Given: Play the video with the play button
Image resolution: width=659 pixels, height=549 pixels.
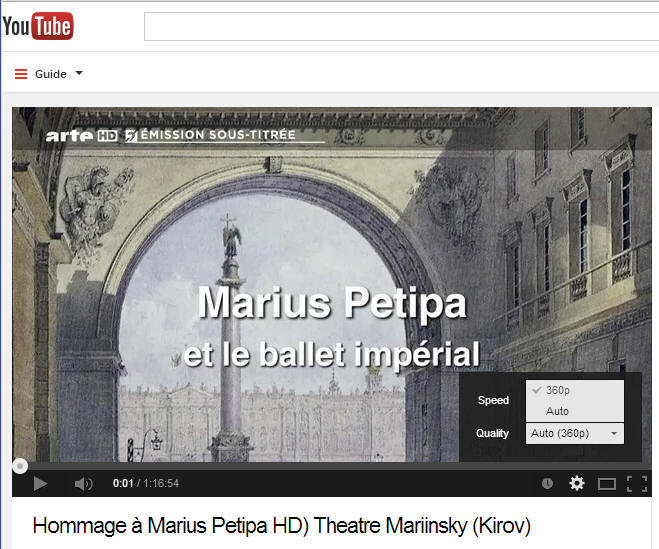Looking at the screenshot, I should click(x=40, y=483).
